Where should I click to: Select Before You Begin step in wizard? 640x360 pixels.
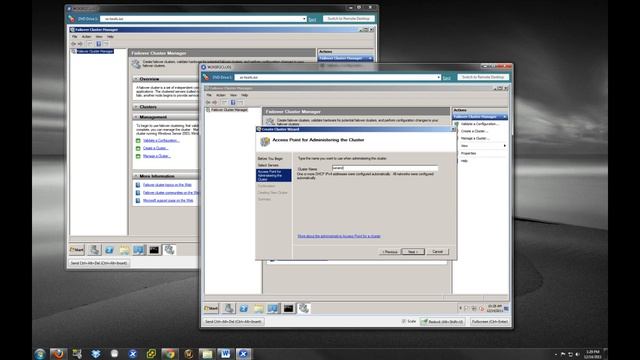(x=270, y=158)
